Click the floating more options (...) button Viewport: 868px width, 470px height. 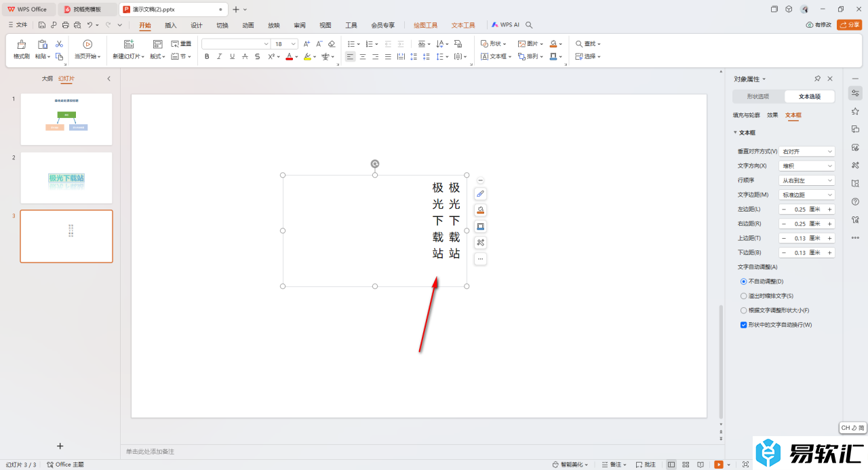(480, 259)
